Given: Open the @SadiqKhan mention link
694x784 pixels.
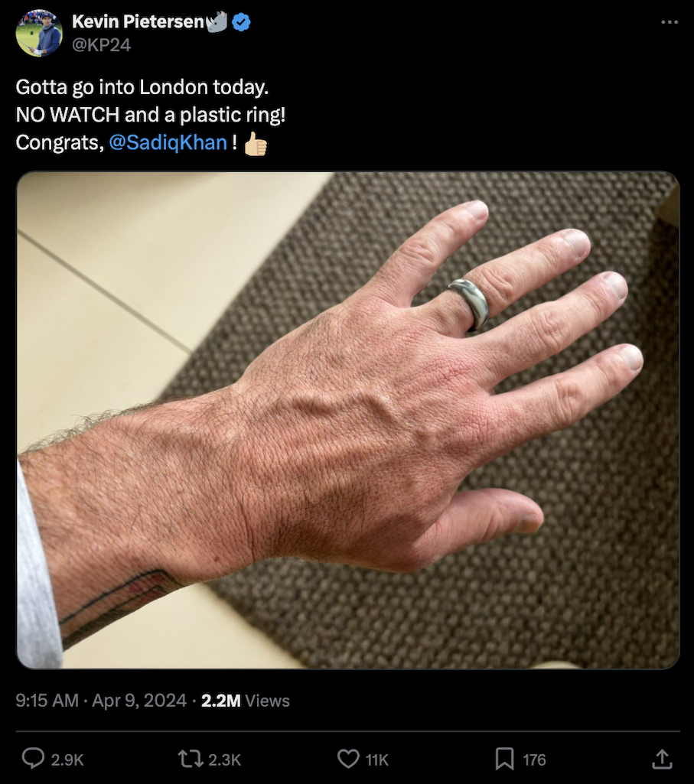Looking at the screenshot, I should (x=168, y=142).
